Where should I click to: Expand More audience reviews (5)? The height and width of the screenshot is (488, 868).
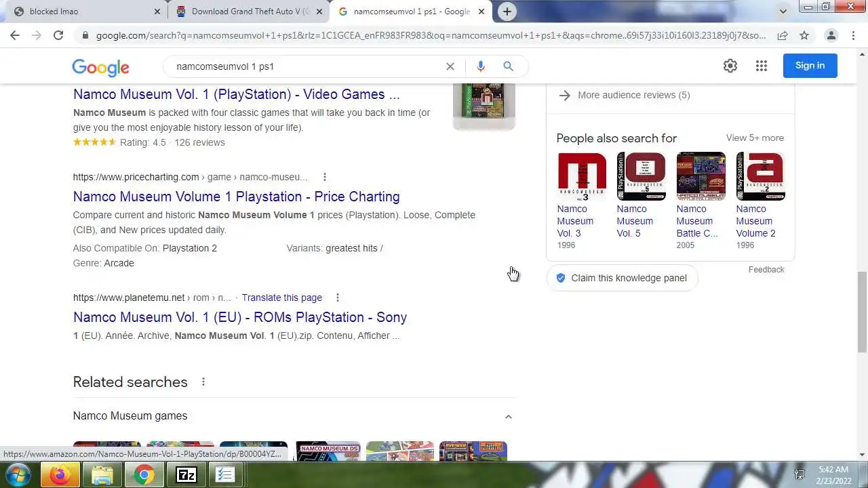click(x=633, y=95)
